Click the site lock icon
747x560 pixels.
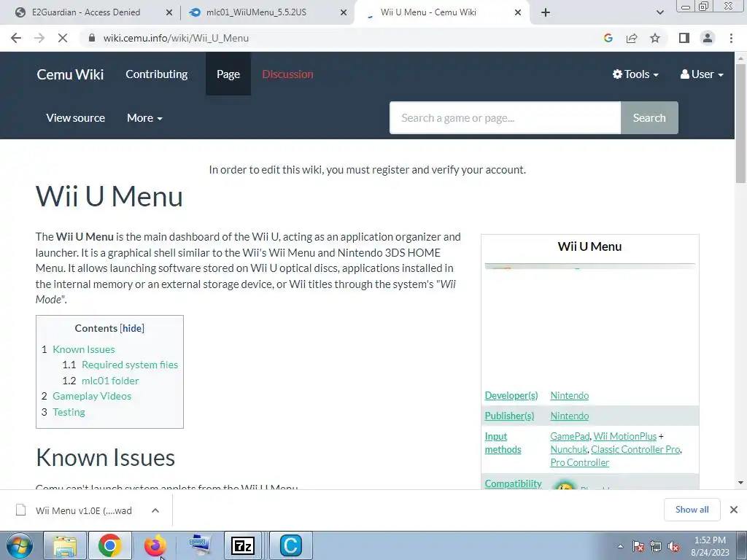(x=92, y=38)
